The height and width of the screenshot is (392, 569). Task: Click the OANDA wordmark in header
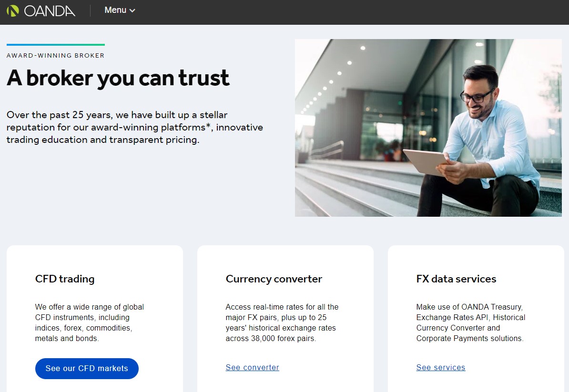pyautogui.click(x=50, y=10)
